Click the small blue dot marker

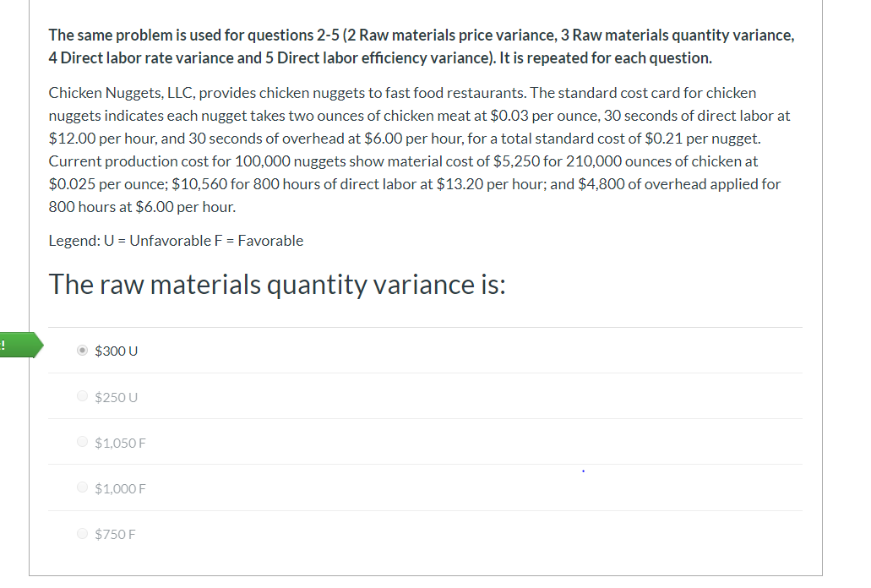[583, 470]
